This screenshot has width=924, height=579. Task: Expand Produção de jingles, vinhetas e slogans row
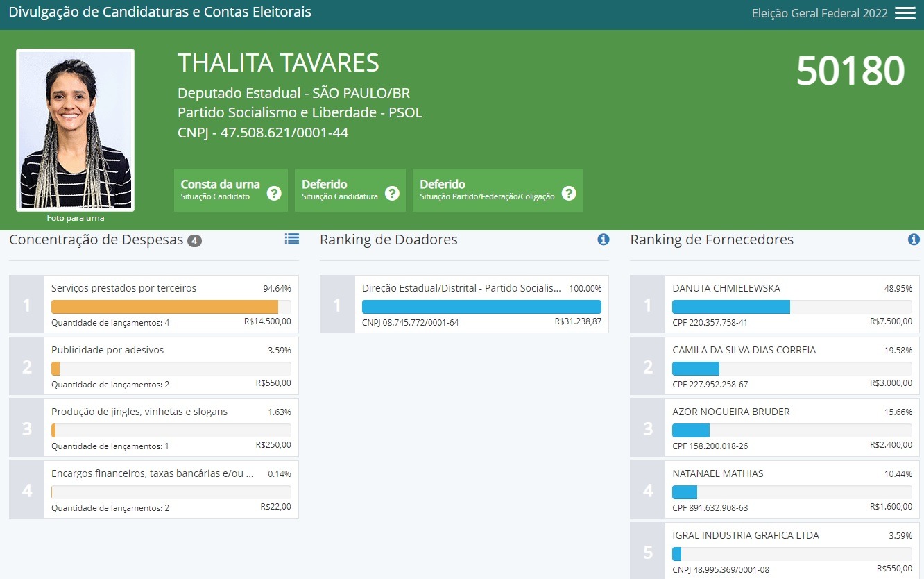(171, 428)
